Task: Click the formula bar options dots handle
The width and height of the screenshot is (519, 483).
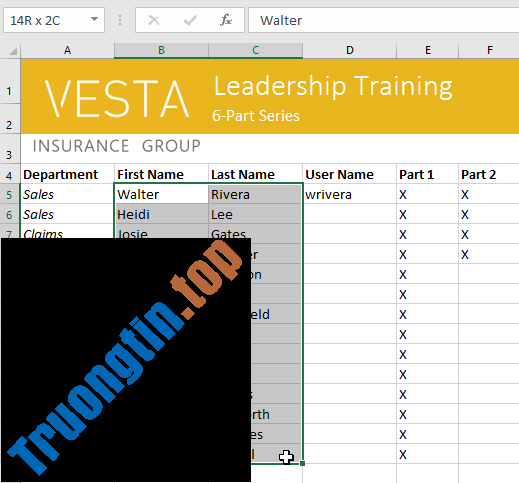Action: point(120,20)
